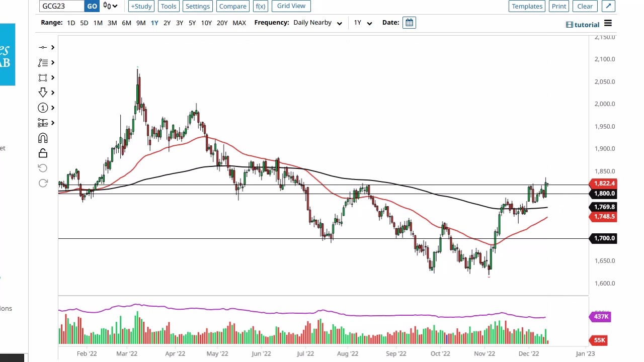Set range to 5Y

[192, 23]
